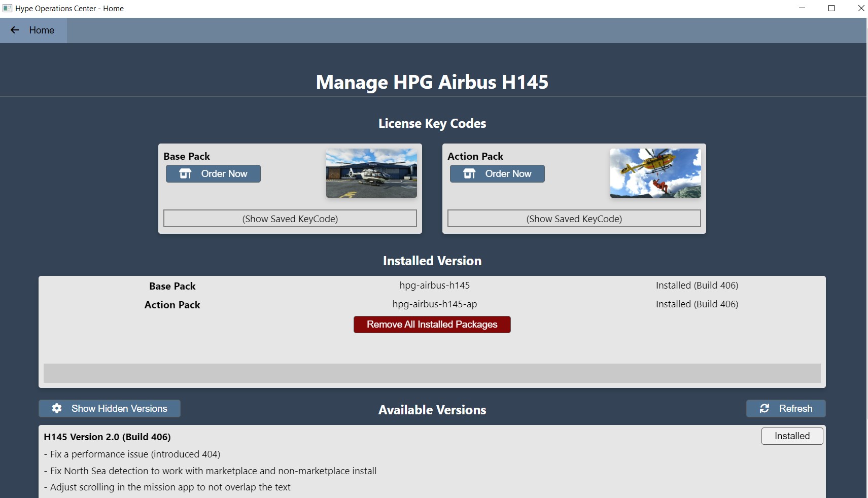
Task: Close the Hype Operations Center window
Action: tap(861, 8)
